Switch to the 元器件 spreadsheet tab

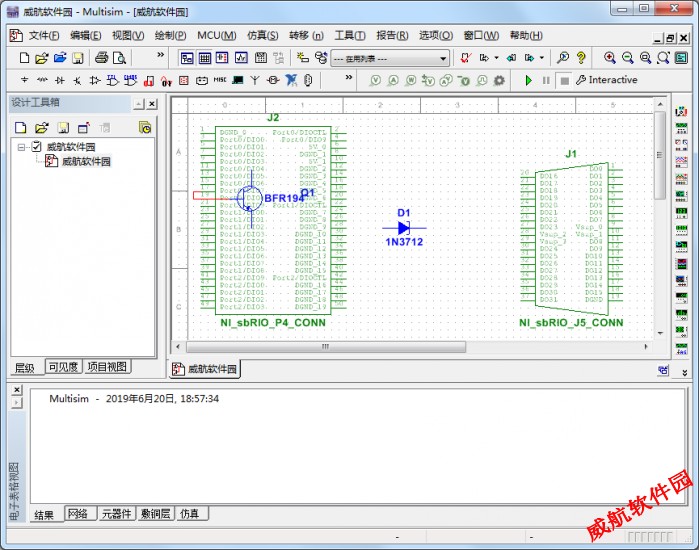click(117, 514)
